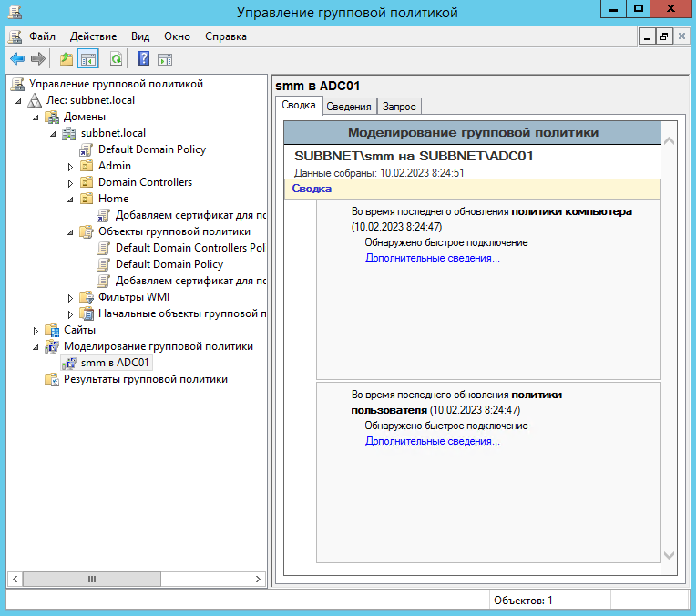Toggle the show/hide console tree icon
The width and height of the screenshot is (696, 616).
click(x=88, y=59)
